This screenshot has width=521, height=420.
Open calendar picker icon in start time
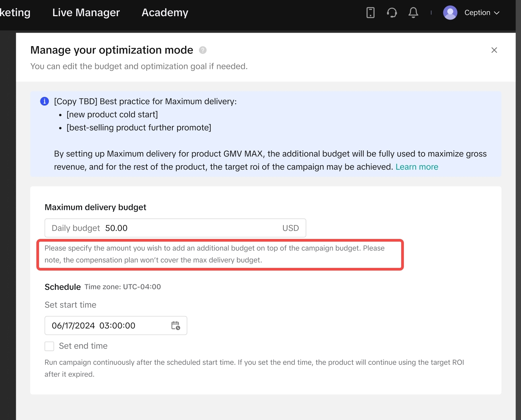click(176, 325)
